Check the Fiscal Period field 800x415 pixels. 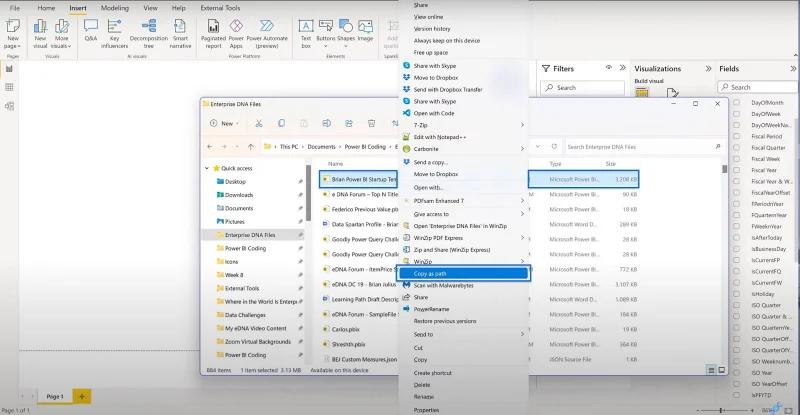click(736, 136)
